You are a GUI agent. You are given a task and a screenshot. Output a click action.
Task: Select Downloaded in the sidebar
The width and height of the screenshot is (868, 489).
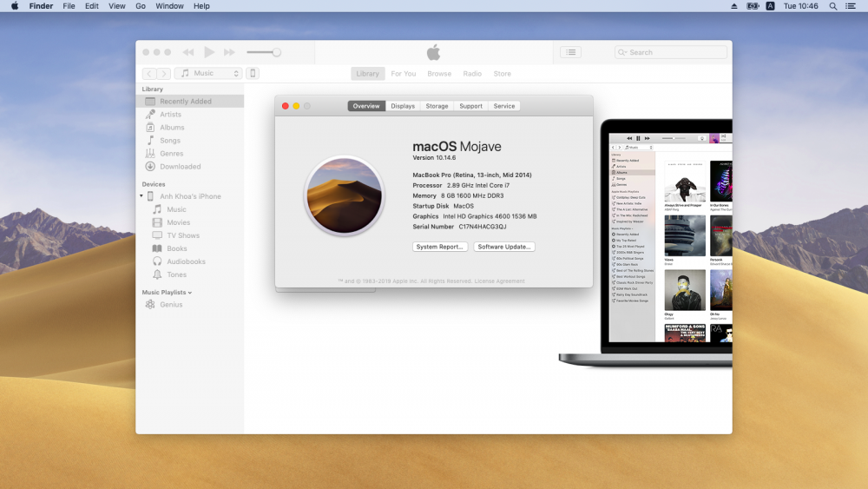coord(190,167)
